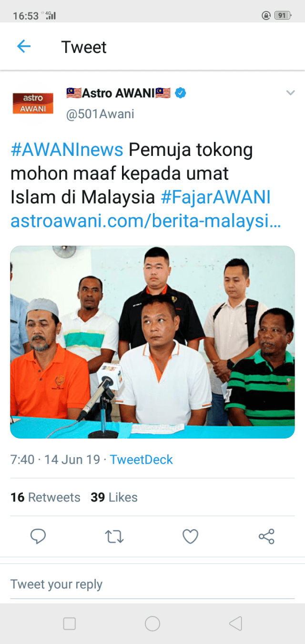Image resolution: width=305 pixels, height=644 pixels.
Task: Tap the Tweet your reply field
Action: point(152,584)
